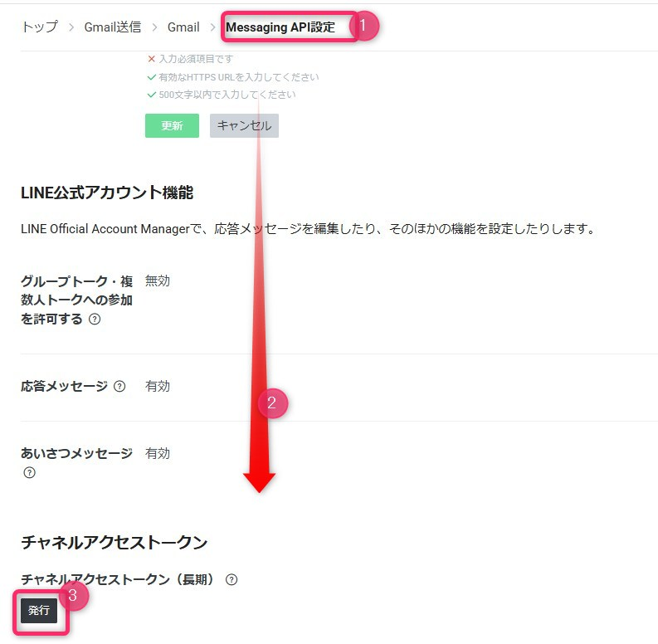Open help icon beside チャネルアクセストークン（長期）
This screenshot has height=644, width=658.
pyautogui.click(x=232, y=580)
